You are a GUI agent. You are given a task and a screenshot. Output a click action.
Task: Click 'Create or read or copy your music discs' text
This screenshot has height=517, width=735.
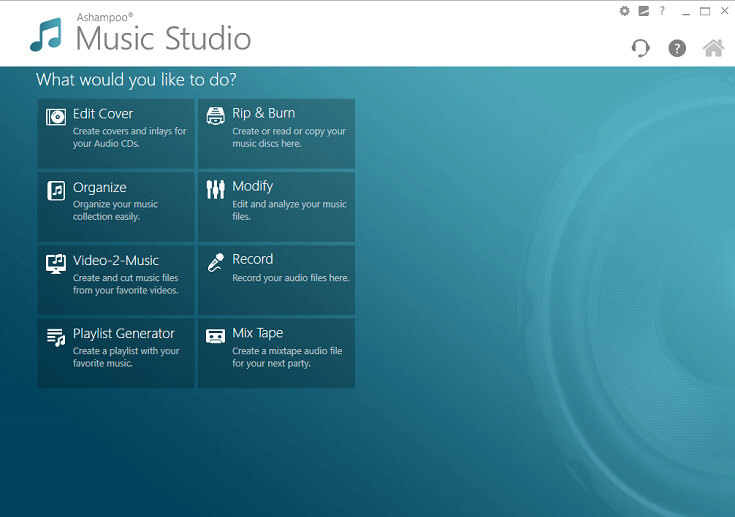(x=289, y=137)
